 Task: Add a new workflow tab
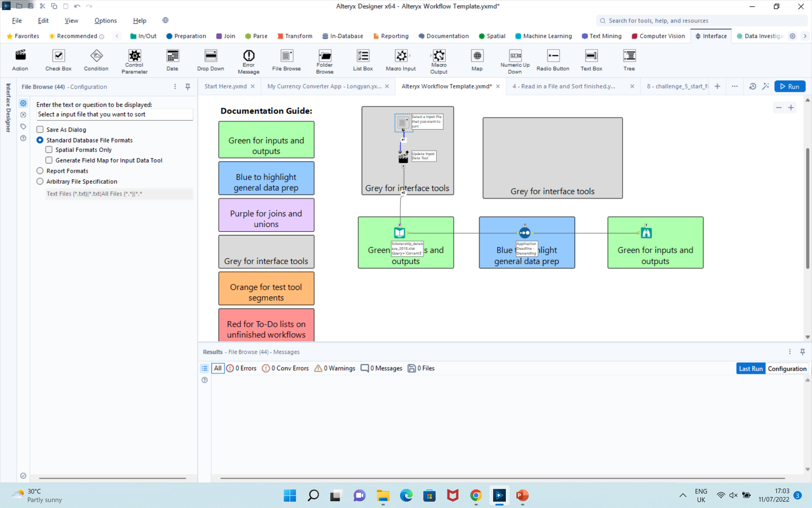[x=717, y=86]
